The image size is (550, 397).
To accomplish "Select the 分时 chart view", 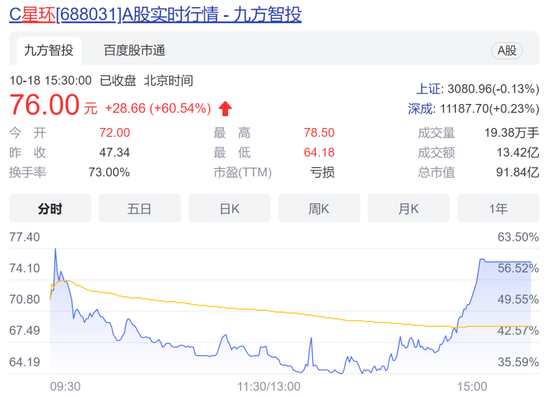I will coord(50,208).
